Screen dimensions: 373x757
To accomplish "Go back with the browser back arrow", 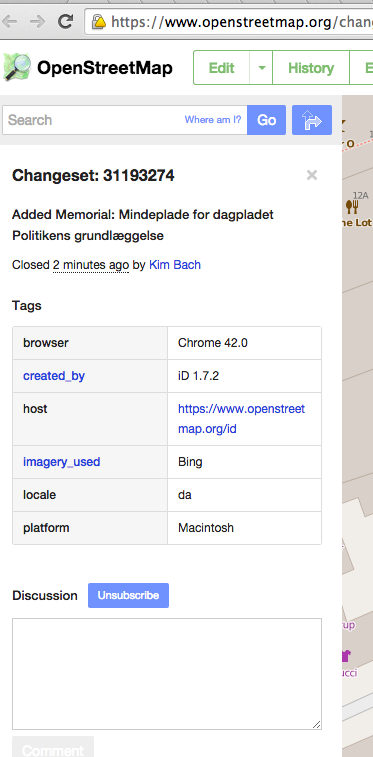I will point(9,21).
